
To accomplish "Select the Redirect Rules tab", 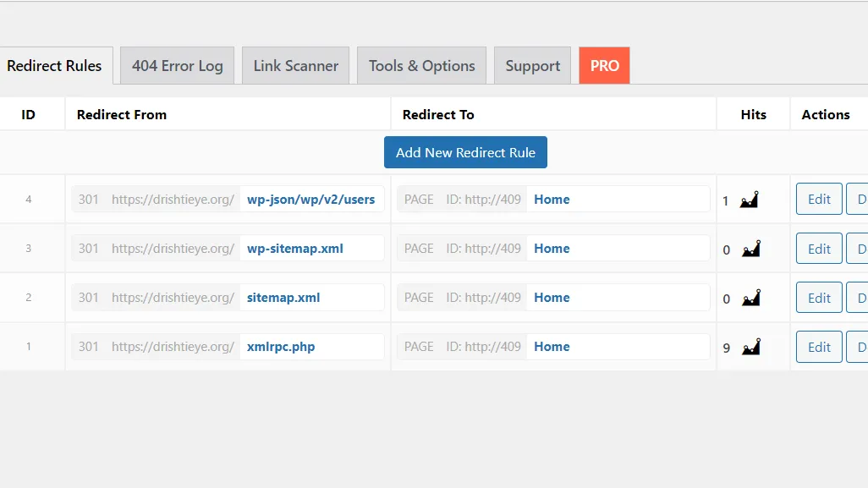I will click(55, 66).
